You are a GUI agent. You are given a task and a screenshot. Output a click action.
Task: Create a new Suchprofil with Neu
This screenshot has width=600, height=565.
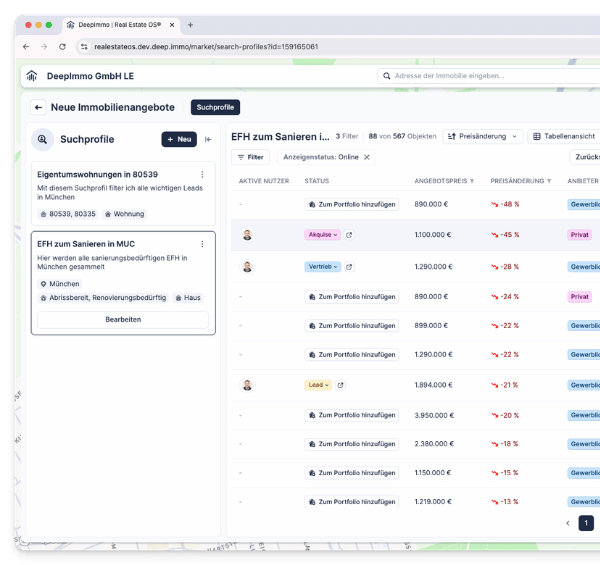coord(179,139)
